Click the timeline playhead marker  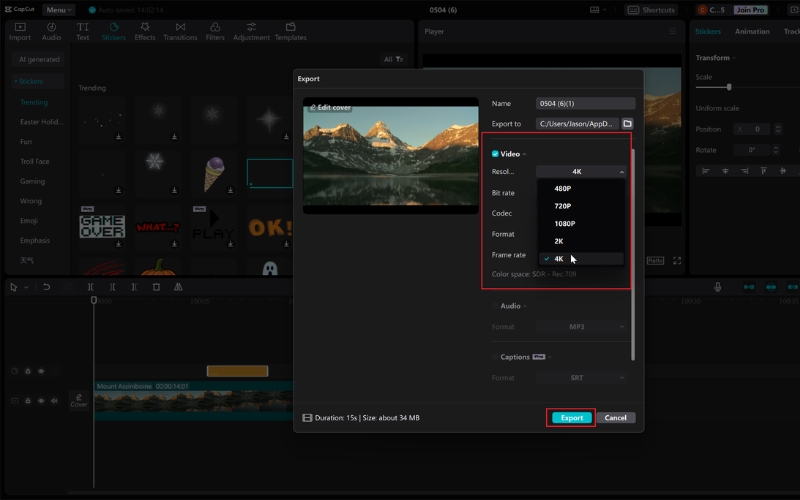tap(94, 300)
